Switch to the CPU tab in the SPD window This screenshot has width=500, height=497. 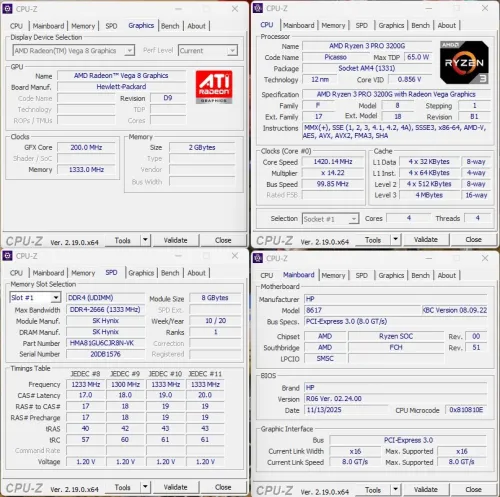[16, 273]
